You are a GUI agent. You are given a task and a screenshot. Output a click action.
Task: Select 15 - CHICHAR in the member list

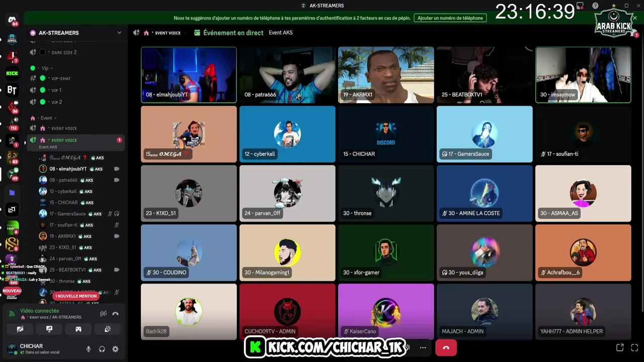(79, 203)
